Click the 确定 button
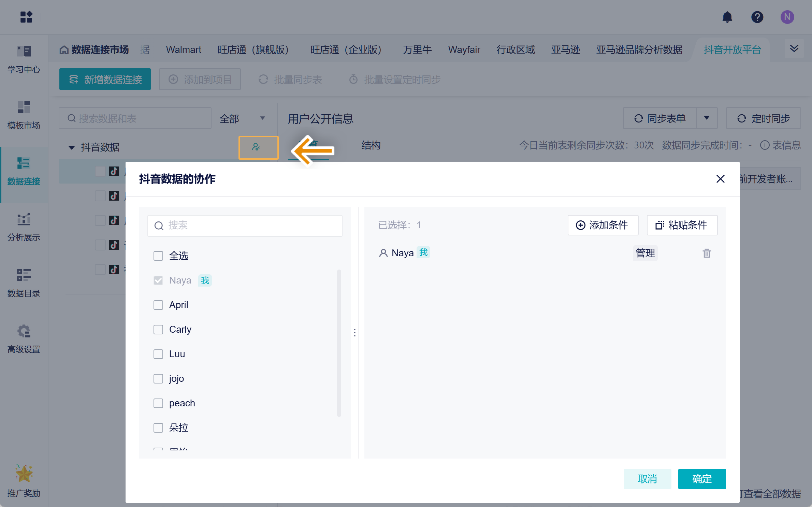This screenshot has width=812, height=507. (x=701, y=479)
